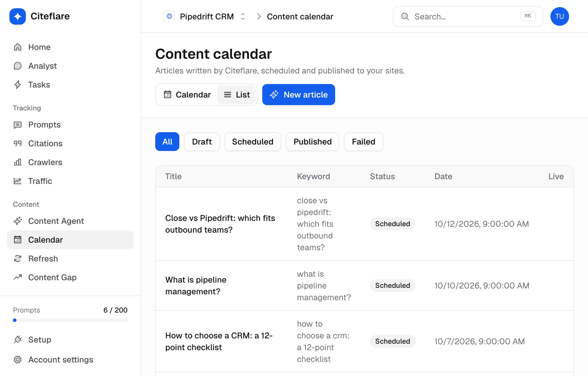This screenshot has width=588, height=376.
Task: Open the Crawlers bar chart icon
Action: coord(18,162)
